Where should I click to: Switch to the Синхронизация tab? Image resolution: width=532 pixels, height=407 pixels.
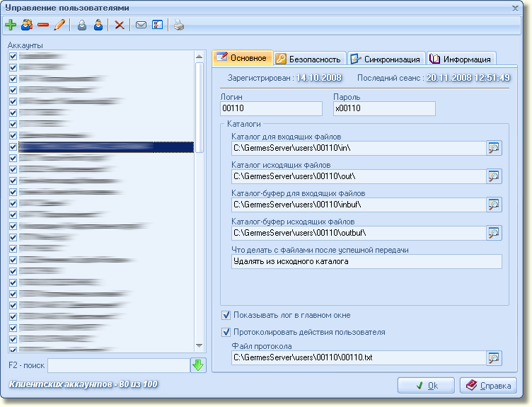(x=386, y=59)
